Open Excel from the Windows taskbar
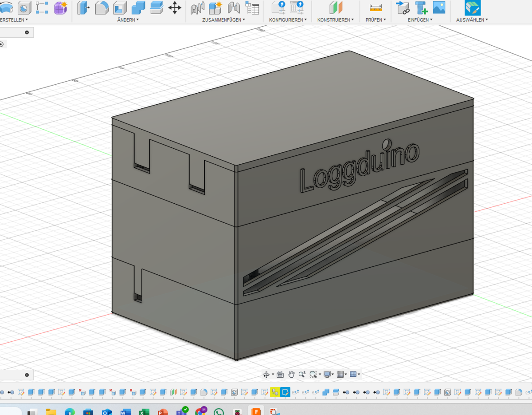This screenshot has height=415, width=532. 144,411
